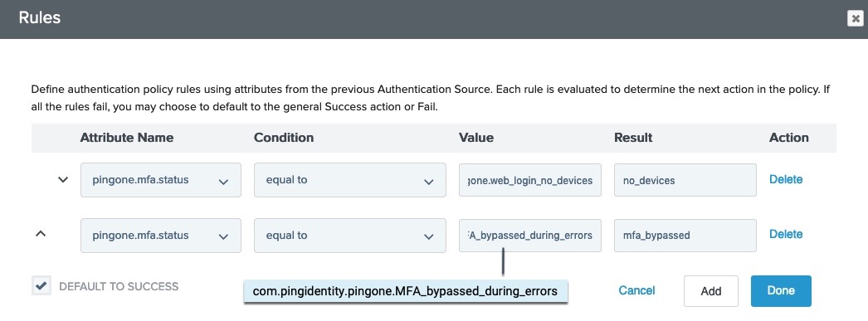
Task: Click the DEFAULT TO SUCCESS label
Action: 119,287
